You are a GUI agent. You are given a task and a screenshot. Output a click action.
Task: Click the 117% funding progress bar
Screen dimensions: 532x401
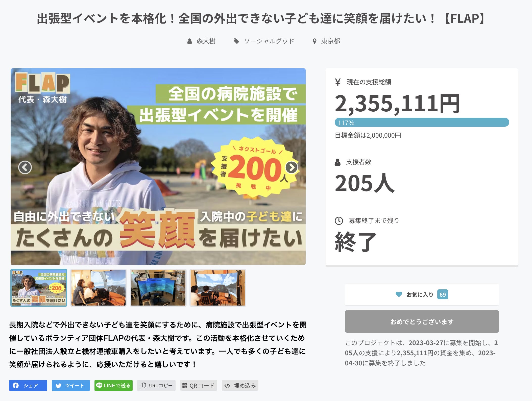pyautogui.click(x=422, y=122)
